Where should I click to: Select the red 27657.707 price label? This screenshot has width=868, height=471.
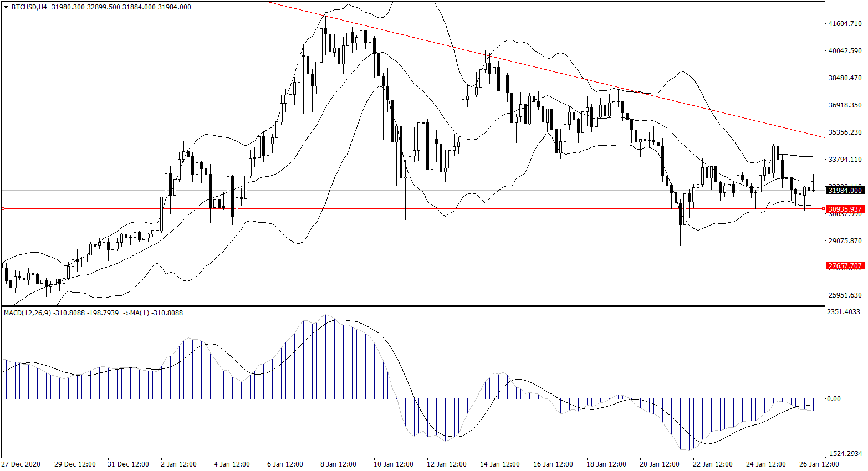pos(844,265)
